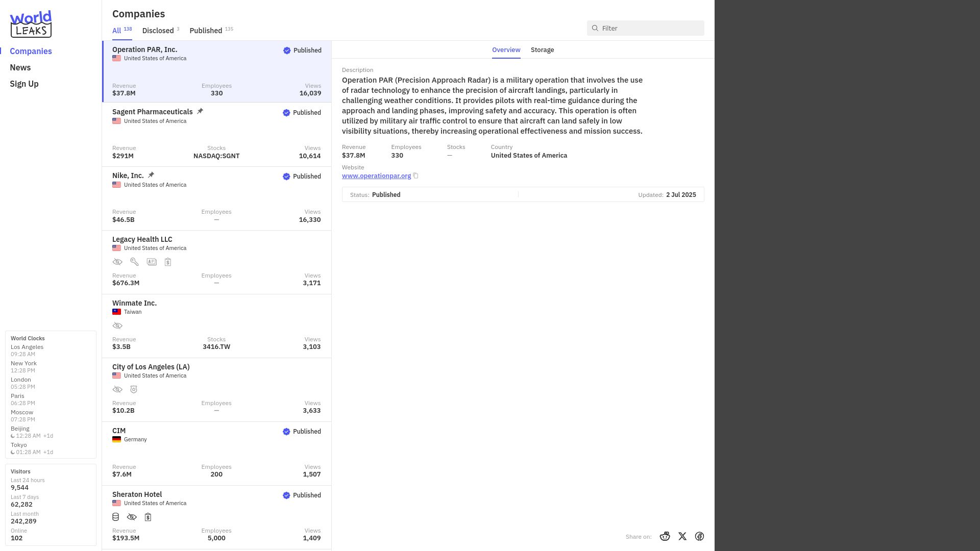Click the Country value United States of America
Screen dimensions: 980x551
click(x=529, y=156)
